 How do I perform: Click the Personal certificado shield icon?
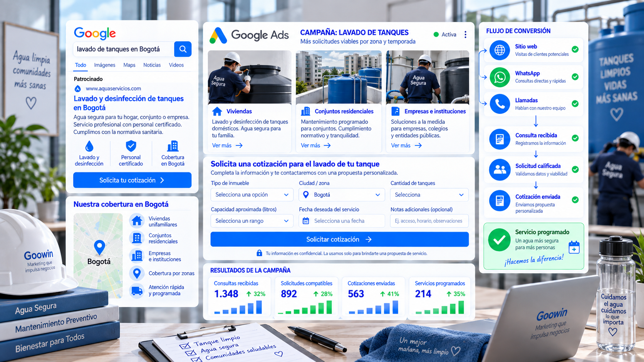[131, 146]
